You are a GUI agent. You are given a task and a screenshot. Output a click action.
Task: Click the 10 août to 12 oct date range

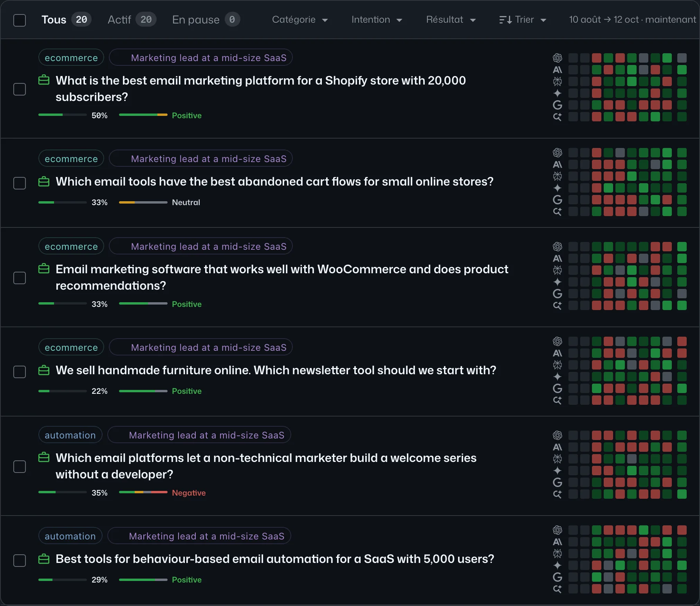(x=632, y=20)
